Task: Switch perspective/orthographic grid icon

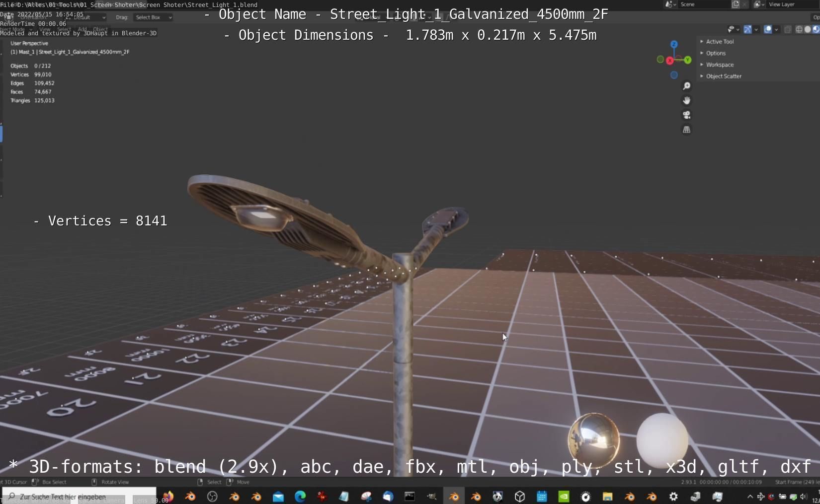Action: pyautogui.click(x=686, y=130)
